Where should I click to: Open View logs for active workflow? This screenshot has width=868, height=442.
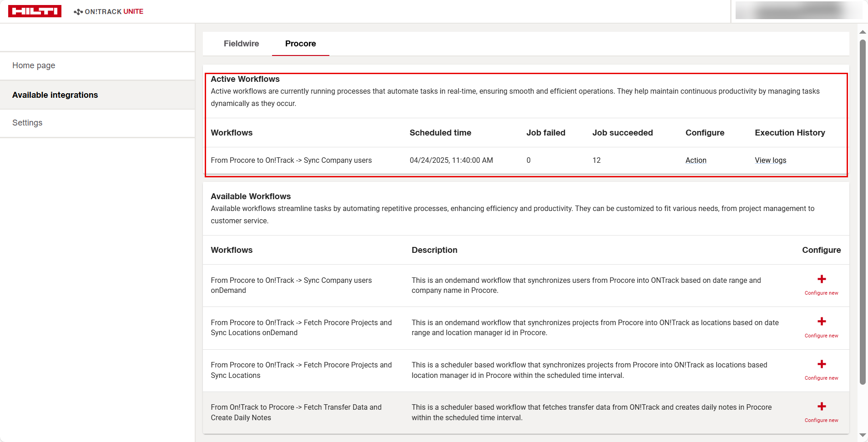point(771,160)
